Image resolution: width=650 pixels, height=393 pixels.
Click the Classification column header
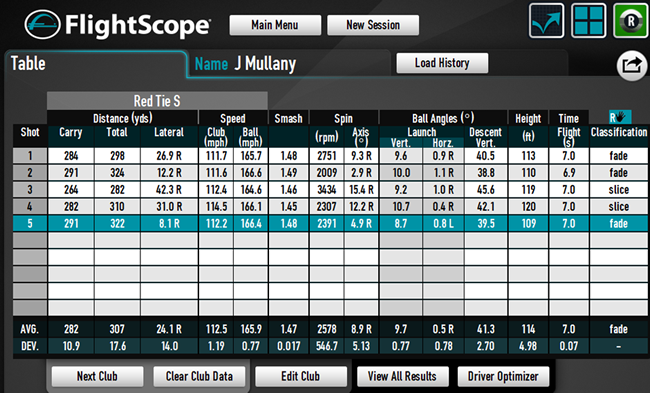coord(619,133)
